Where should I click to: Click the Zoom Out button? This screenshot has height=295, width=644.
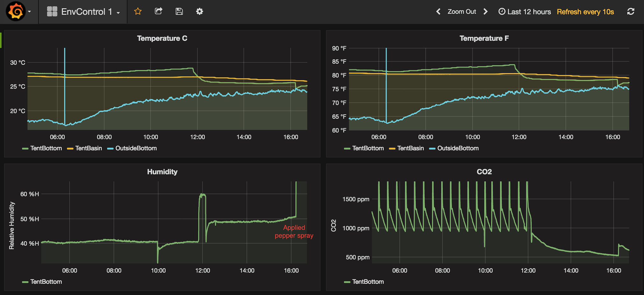462,12
